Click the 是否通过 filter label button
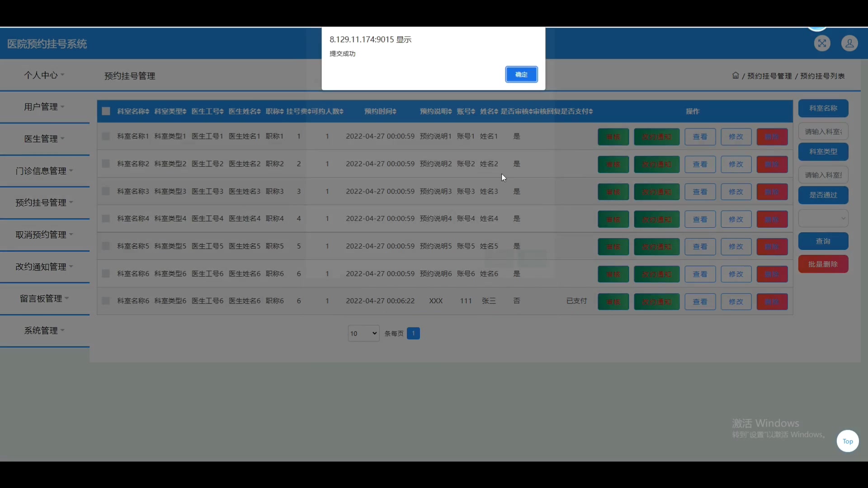The height and width of the screenshot is (488, 868). pos(823,195)
